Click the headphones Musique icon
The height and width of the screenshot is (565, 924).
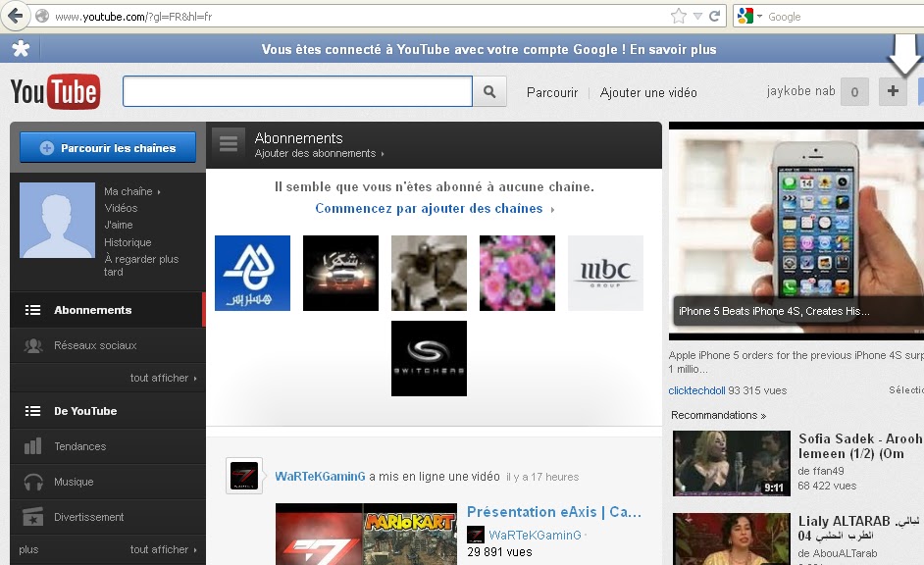[33, 482]
